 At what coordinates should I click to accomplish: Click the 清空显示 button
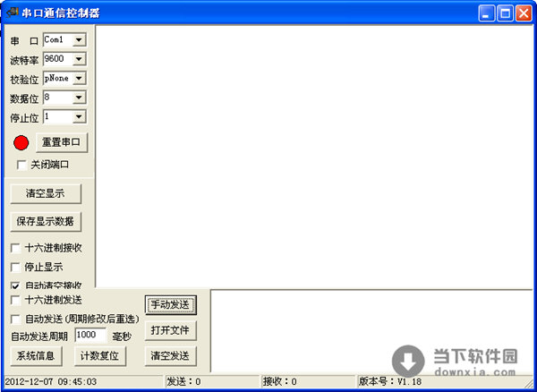coord(45,193)
